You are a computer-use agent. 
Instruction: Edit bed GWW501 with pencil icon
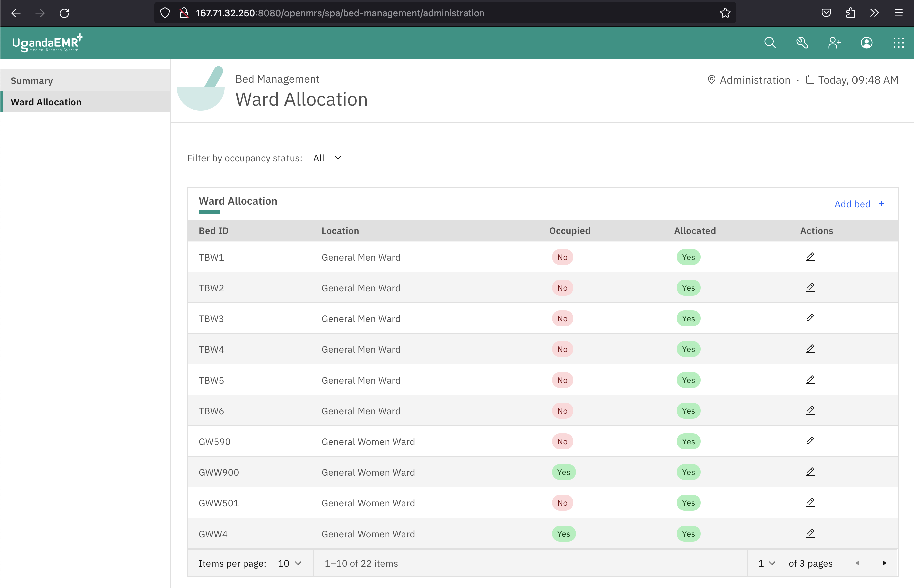tap(810, 502)
